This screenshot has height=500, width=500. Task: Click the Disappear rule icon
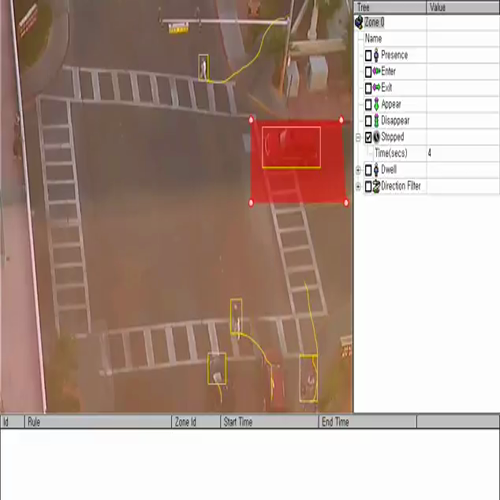point(376,120)
